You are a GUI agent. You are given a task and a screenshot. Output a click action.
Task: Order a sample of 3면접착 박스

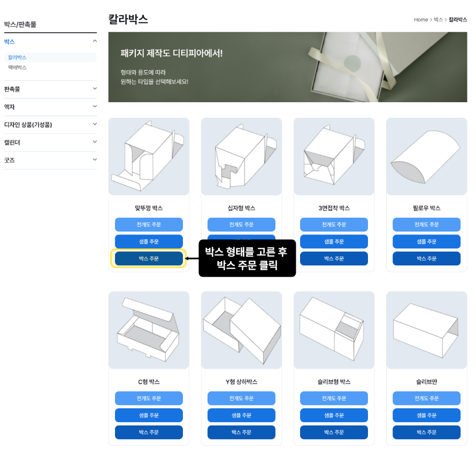(334, 242)
